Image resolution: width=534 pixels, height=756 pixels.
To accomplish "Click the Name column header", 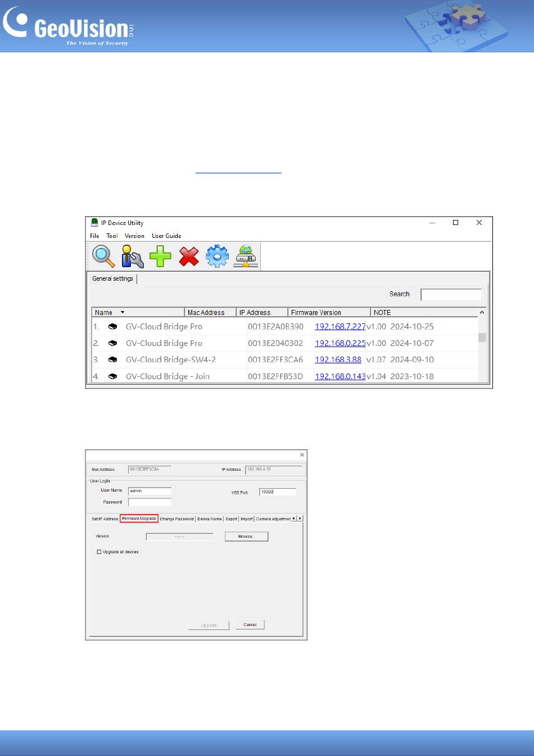I will pos(138,312).
